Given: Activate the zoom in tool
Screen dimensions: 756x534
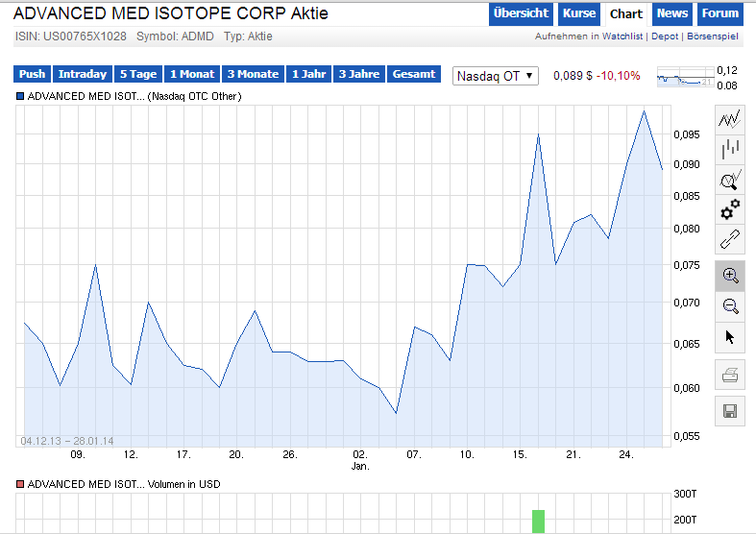Looking at the screenshot, I should (730, 276).
